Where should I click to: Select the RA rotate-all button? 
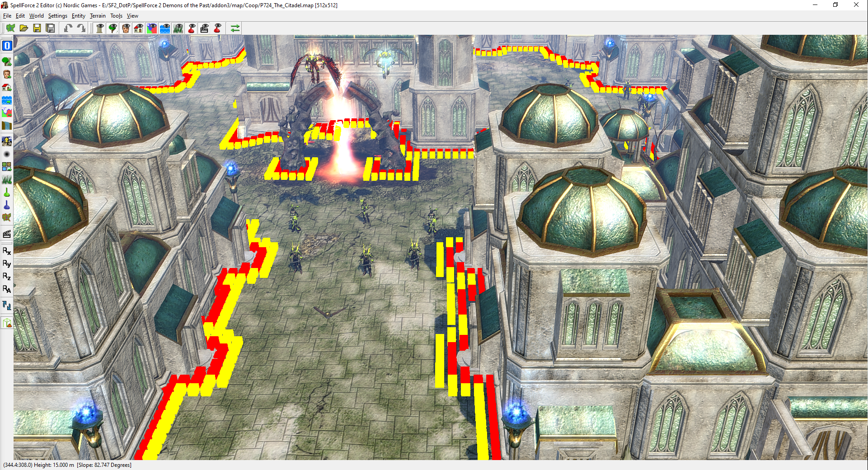pyautogui.click(x=7, y=289)
